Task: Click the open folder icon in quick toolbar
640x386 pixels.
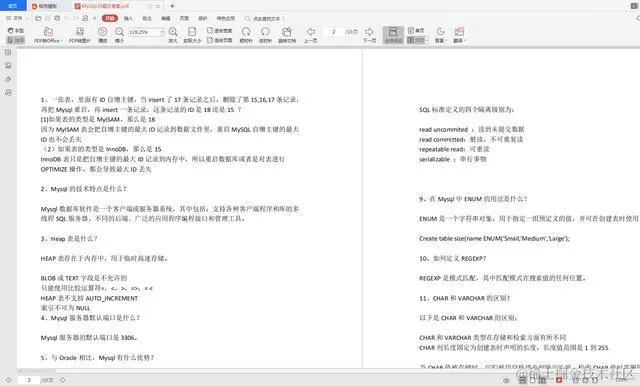Action: [x=38, y=18]
